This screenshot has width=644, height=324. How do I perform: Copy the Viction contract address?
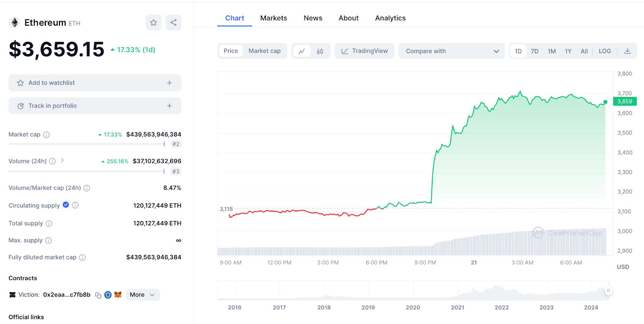[98, 295]
